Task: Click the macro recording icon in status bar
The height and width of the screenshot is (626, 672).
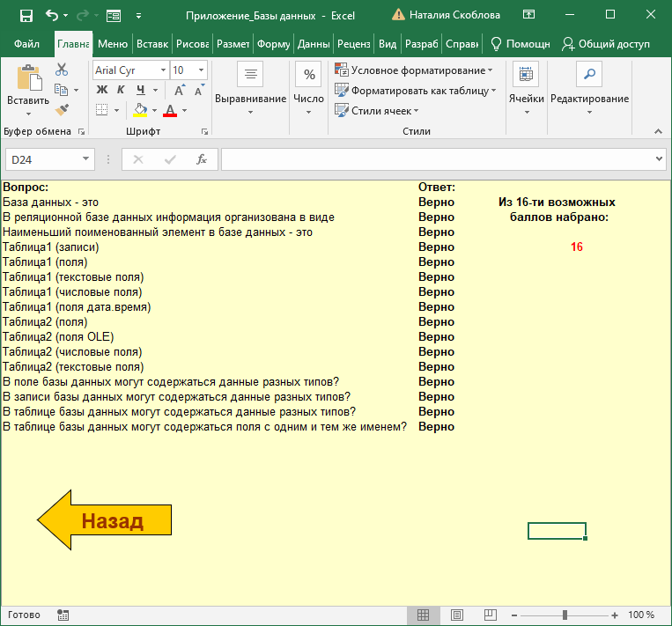Action: click(63, 615)
